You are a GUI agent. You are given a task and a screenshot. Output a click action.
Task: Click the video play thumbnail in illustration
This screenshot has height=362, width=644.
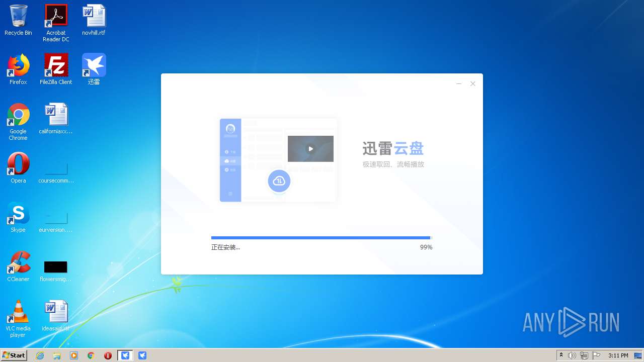click(310, 149)
